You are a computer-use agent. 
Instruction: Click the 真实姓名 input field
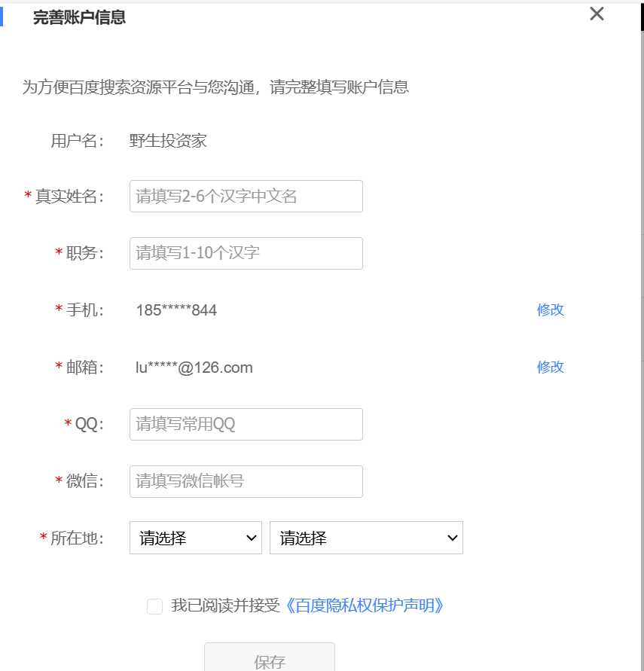pos(246,197)
